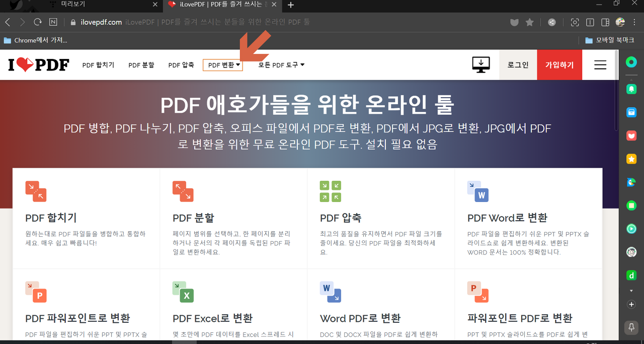Open the 모바일 북마크 folder
644x344 pixels.
(610, 40)
